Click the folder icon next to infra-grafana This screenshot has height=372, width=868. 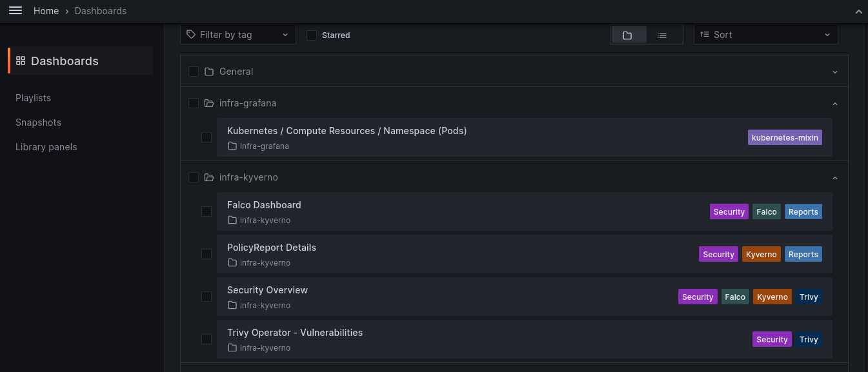click(x=208, y=103)
